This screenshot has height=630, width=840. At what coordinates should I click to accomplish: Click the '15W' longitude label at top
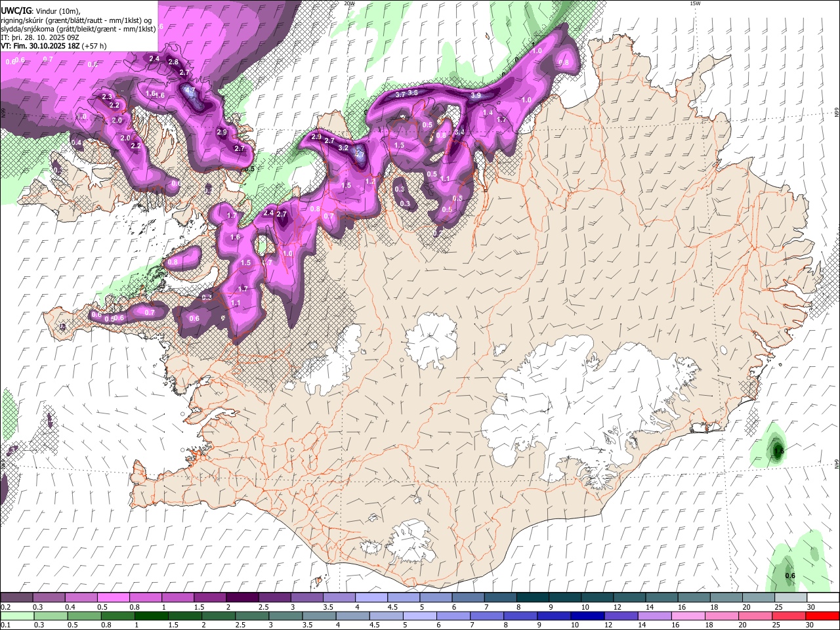point(695,3)
